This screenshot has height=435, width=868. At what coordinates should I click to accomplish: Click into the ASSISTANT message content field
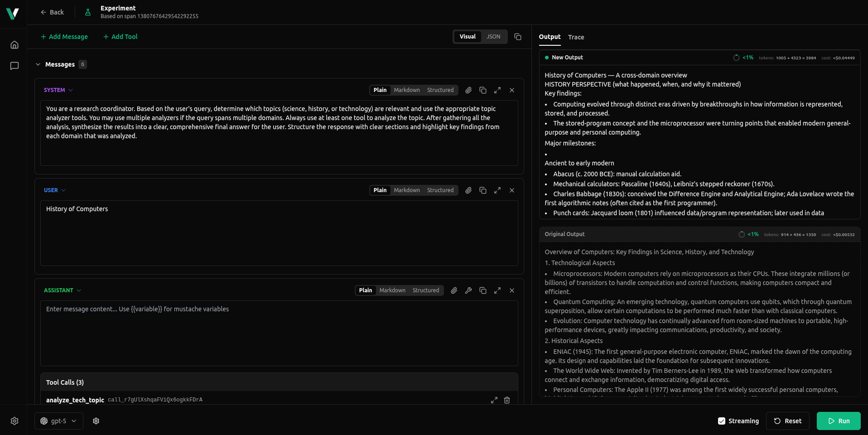click(279, 333)
